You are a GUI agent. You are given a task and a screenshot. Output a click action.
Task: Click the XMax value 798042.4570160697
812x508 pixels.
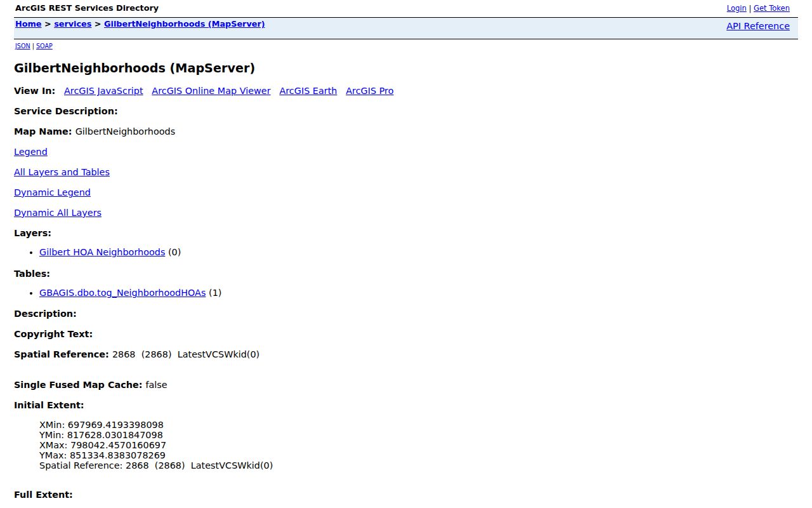(118, 445)
